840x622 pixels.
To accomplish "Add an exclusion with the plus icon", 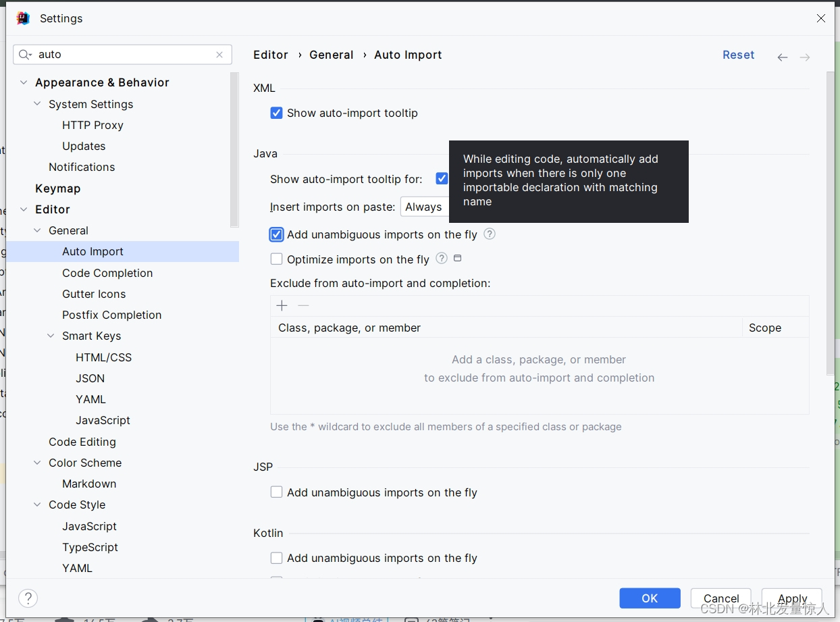I will 282,305.
